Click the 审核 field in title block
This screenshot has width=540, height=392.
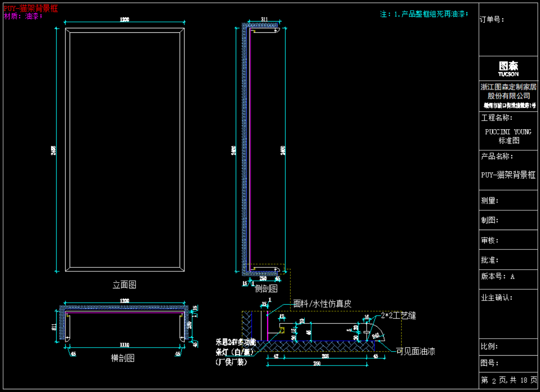point(490,240)
